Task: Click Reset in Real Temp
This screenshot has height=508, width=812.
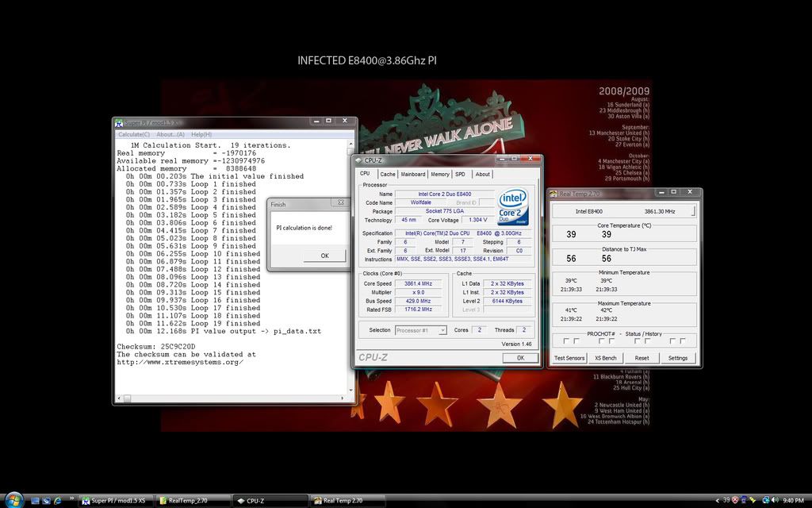Action: [x=642, y=358]
